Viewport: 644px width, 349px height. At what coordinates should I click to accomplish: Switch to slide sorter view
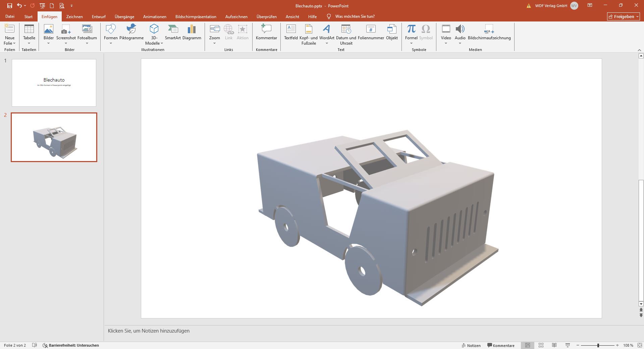pyautogui.click(x=541, y=345)
